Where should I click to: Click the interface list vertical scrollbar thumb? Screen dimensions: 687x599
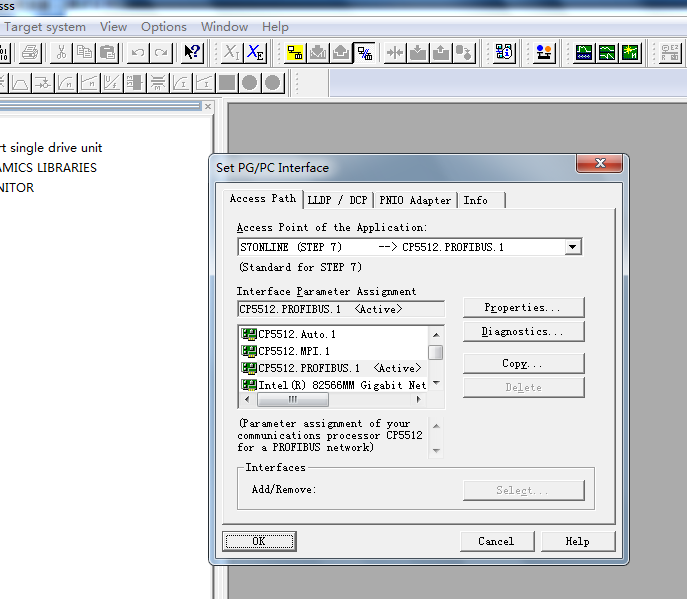click(x=436, y=352)
